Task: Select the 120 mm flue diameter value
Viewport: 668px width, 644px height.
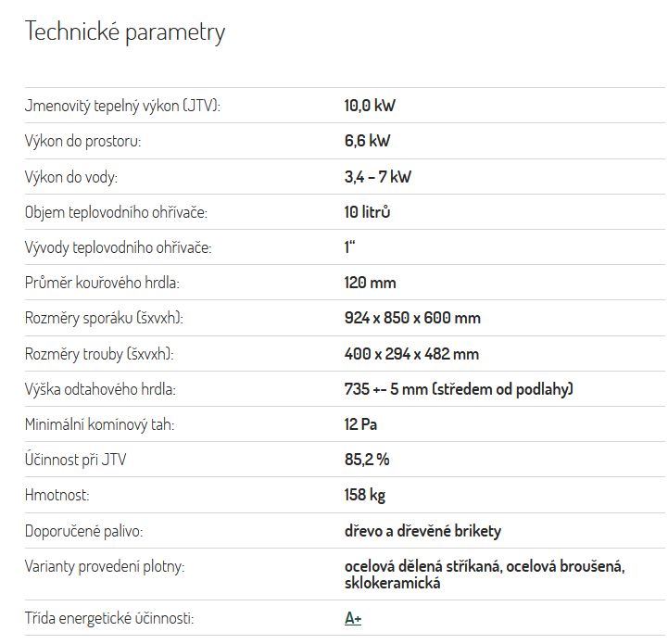Action: (x=370, y=283)
